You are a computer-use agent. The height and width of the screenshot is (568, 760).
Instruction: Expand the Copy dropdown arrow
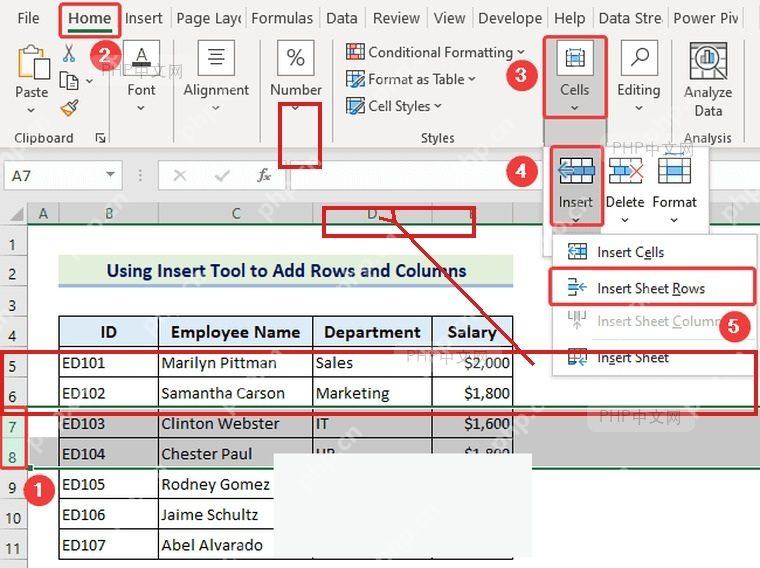(x=89, y=81)
